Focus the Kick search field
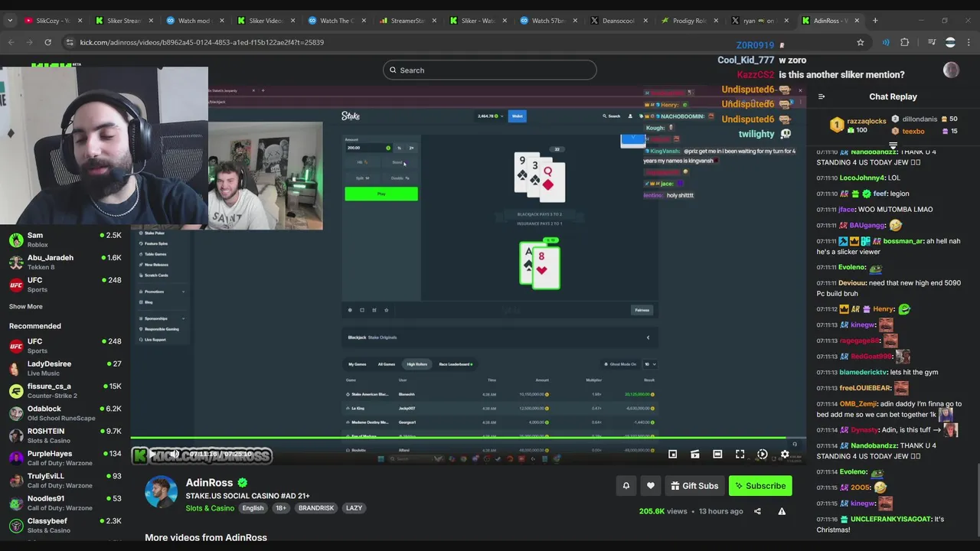The image size is (980, 551). point(490,70)
